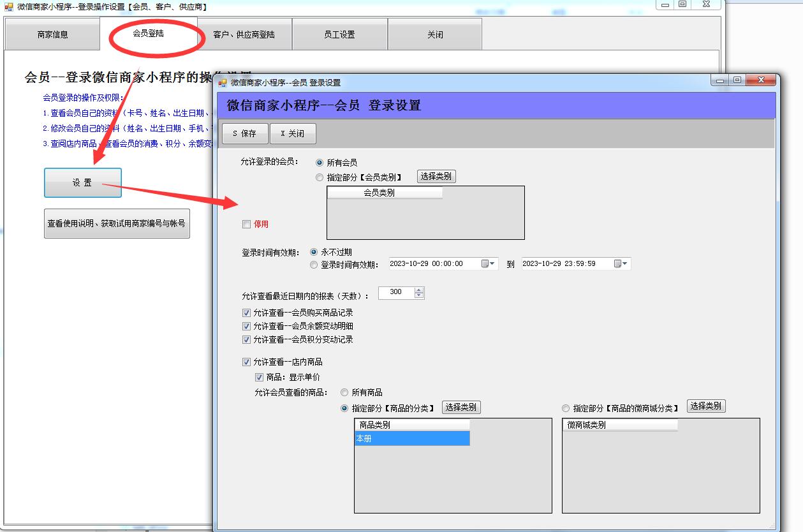The height and width of the screenshot is (532, 803).
Task: Click the app icon in the 登录操作设置 title bar
Action: 9,6
